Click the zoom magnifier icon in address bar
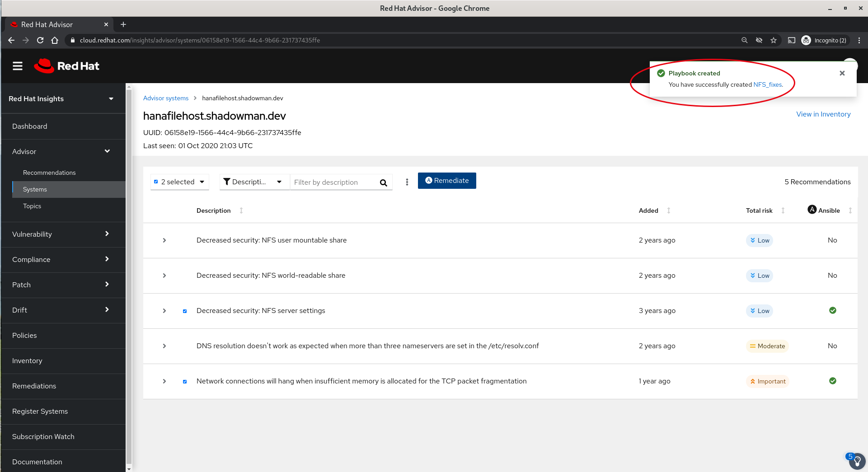868x472 pixels. tap(745, 40)
